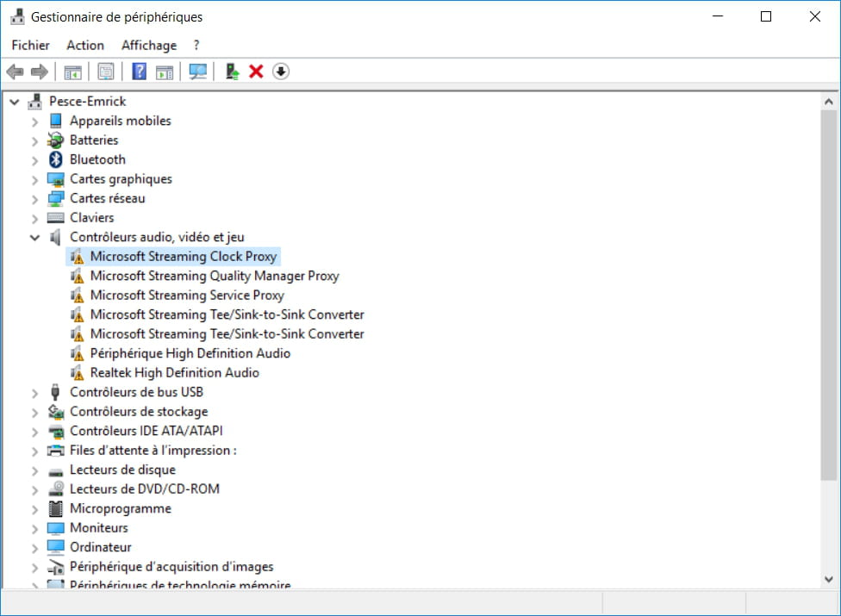Click the Back arrow toolbar icon
This screenshot has height=616, width=841.
point(15,72)
